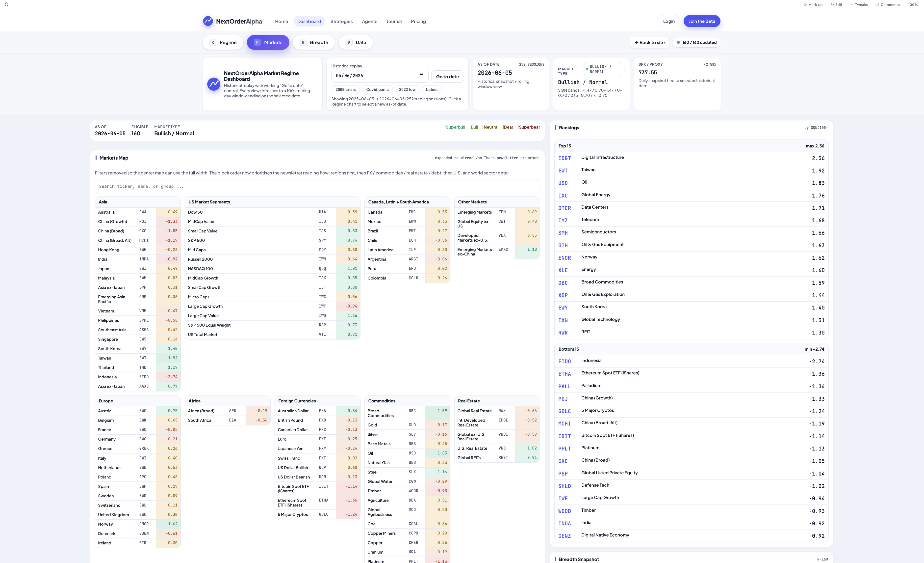Image resolution: width=924 pixels, height=563 pixels.
Task: Select the Dashboard nav item
Action: [309, 21]
